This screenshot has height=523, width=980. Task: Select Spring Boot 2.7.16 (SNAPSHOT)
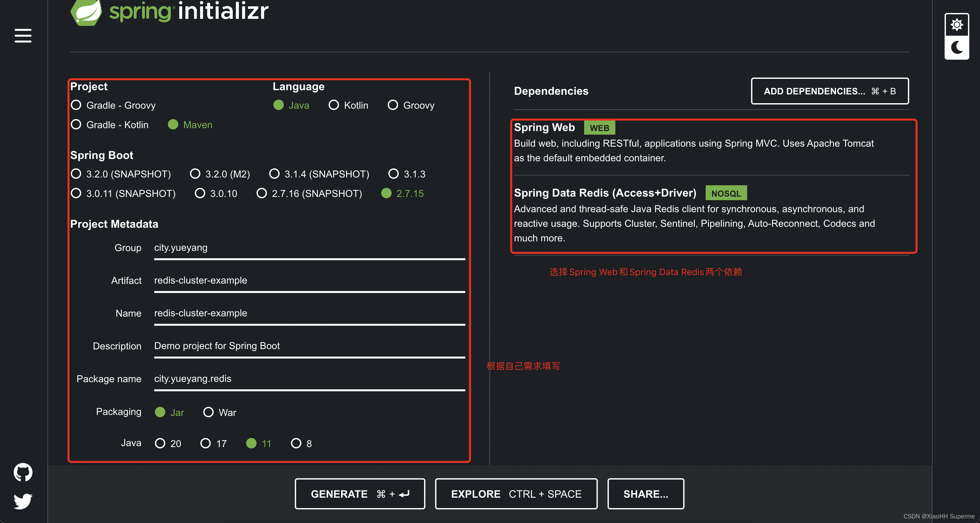[309, 193]
